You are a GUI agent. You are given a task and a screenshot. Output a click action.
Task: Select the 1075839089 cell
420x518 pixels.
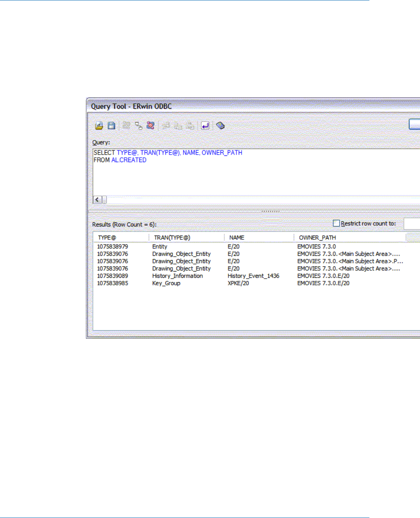coord(113,276)
